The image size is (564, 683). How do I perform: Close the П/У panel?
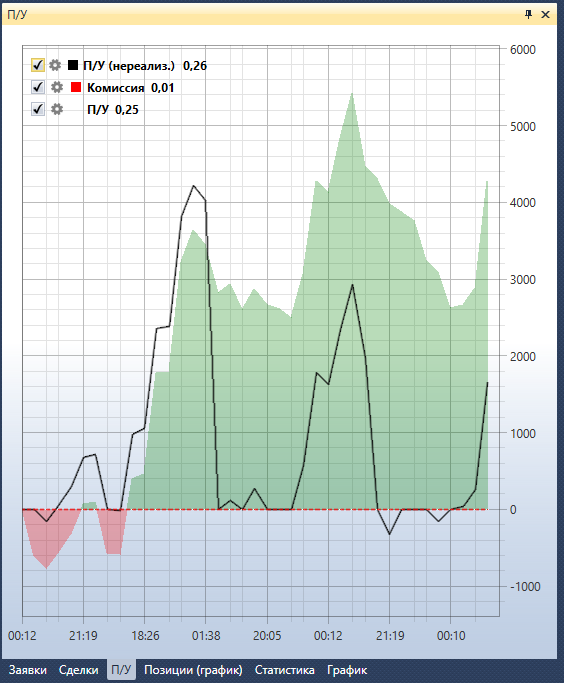coord(545,14)
